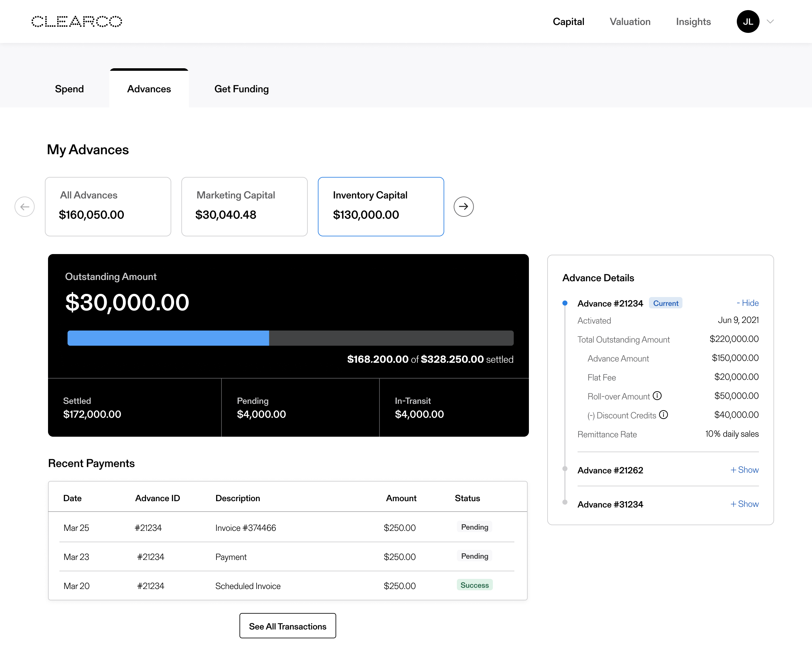This screenshot has height=656, width=812.
Task: Click Discount Credits info icon
Action: (664, 415)
